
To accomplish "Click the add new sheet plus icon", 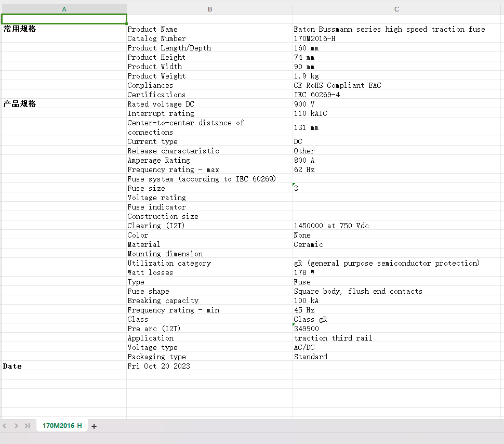I will (x=94, y=426).
